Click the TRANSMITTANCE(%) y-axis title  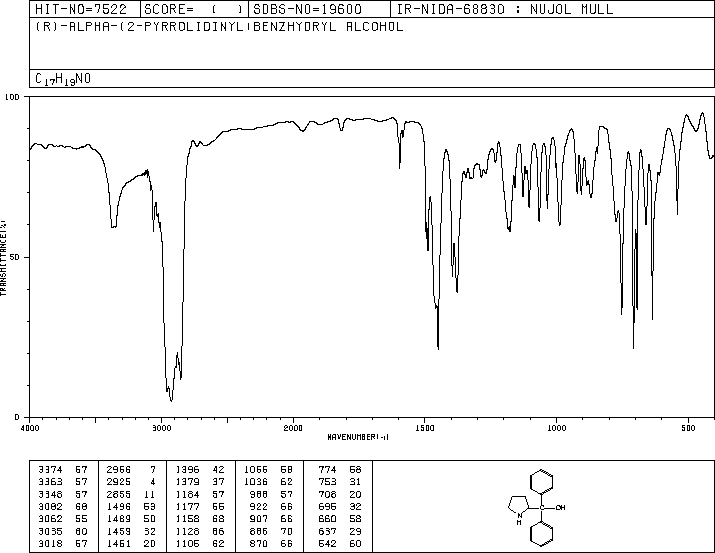point(3,258)
